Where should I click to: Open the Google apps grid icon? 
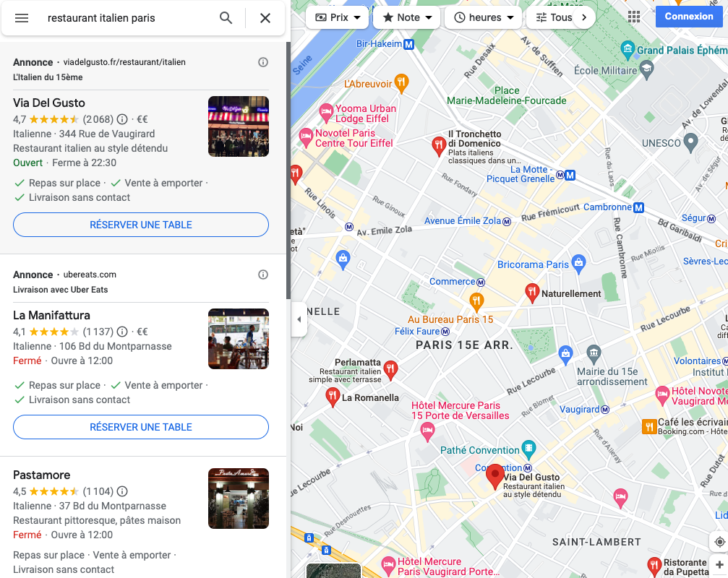pos(634,17)
